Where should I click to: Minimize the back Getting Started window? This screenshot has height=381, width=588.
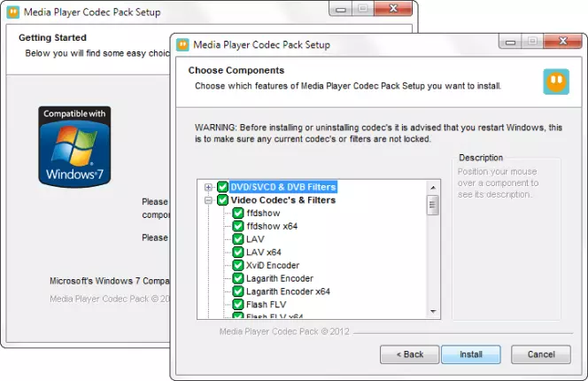click(341, 9)
